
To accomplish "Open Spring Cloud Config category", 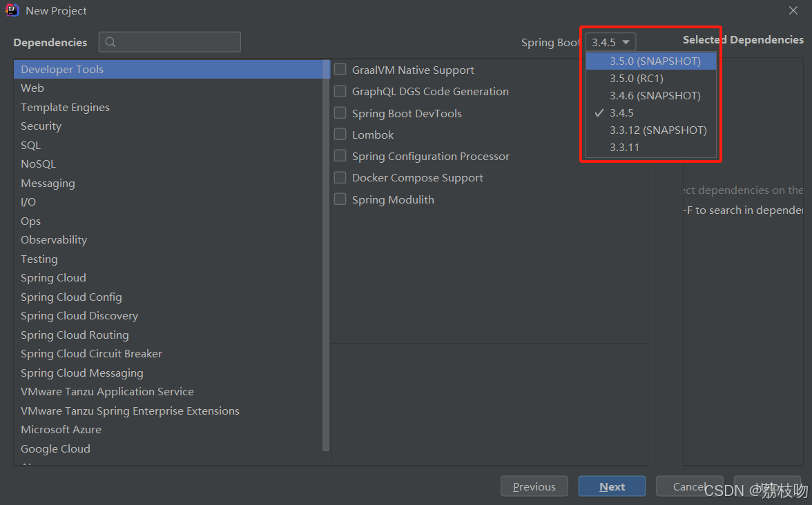I will (168, 297).
